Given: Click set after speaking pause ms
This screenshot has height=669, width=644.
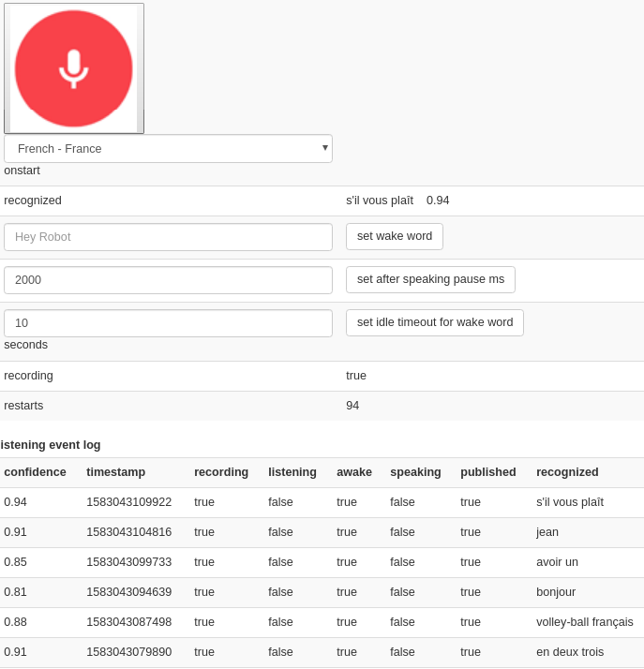Looking at the screenshot, I should pos(430,279).
